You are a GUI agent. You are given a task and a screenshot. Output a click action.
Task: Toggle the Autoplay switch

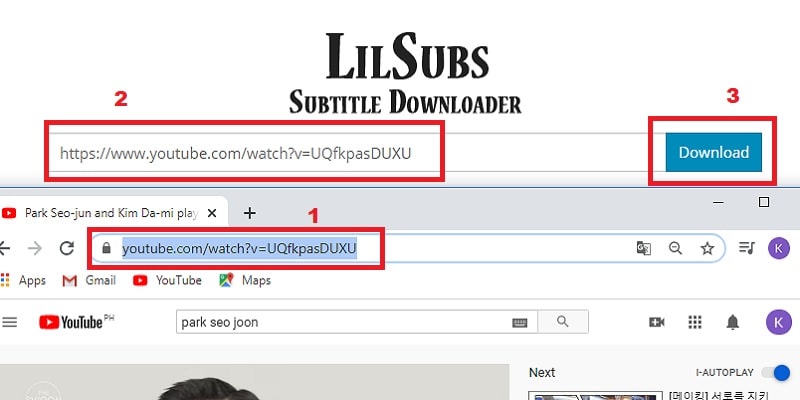pos(776,373)
